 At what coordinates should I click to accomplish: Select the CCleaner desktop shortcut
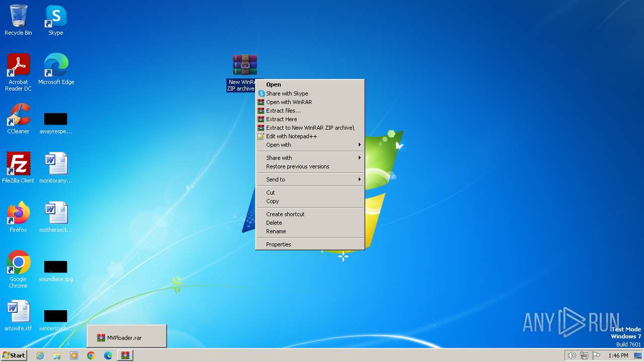click(x=18, y=119)
